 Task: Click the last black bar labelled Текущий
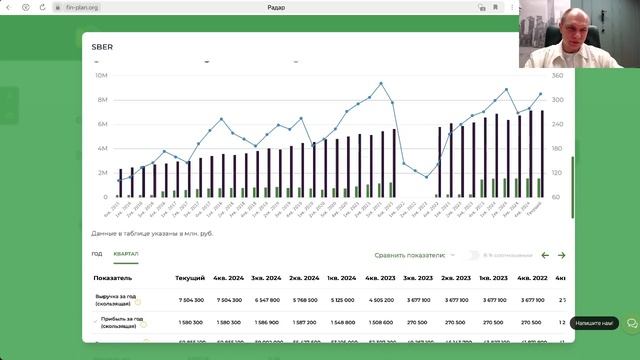tap(542, 154)
